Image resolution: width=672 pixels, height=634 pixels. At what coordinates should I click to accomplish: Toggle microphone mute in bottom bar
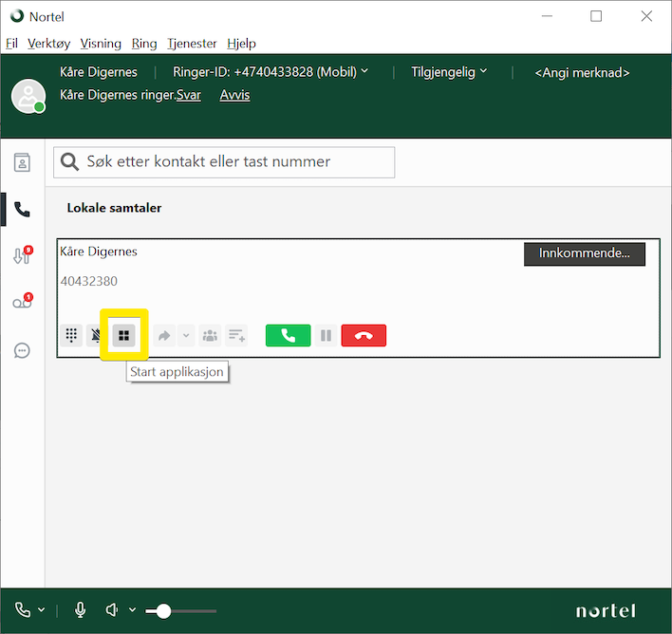pyautogui.click(x=81, y=610)
